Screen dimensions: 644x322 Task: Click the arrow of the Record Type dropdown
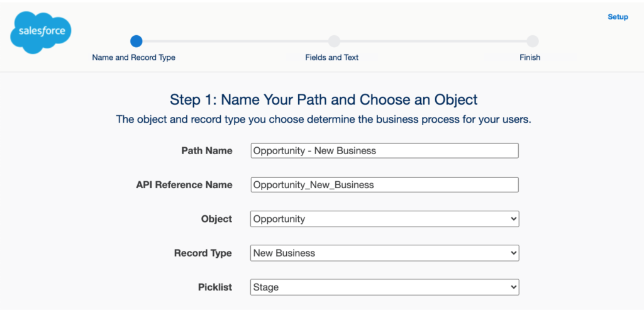coord(513,253)
